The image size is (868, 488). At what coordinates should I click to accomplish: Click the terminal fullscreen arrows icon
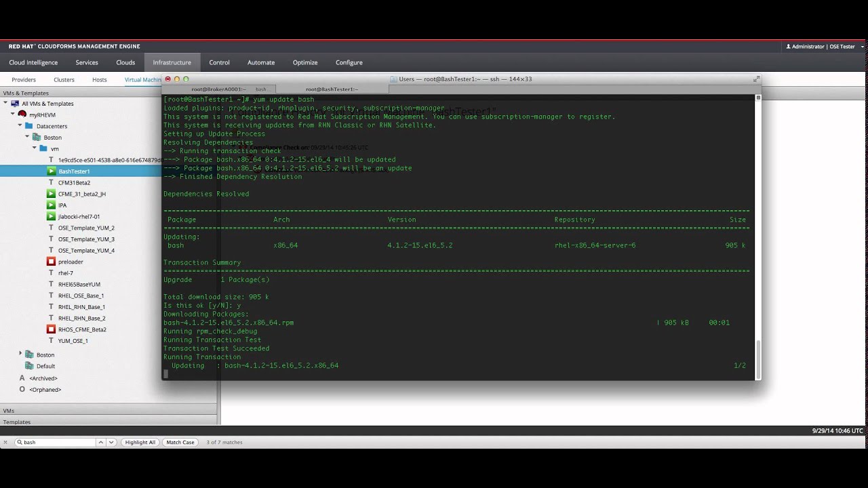tap(756, 79)
